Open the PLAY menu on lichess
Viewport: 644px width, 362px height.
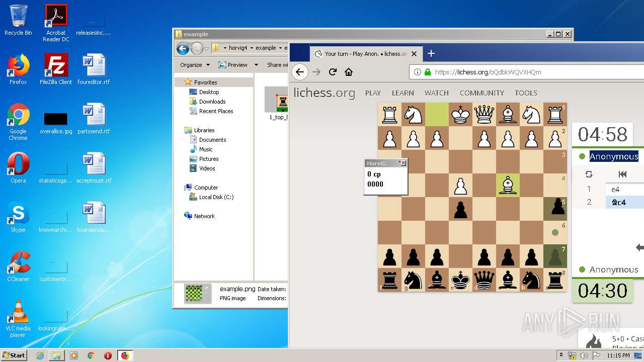click(373, 93)
